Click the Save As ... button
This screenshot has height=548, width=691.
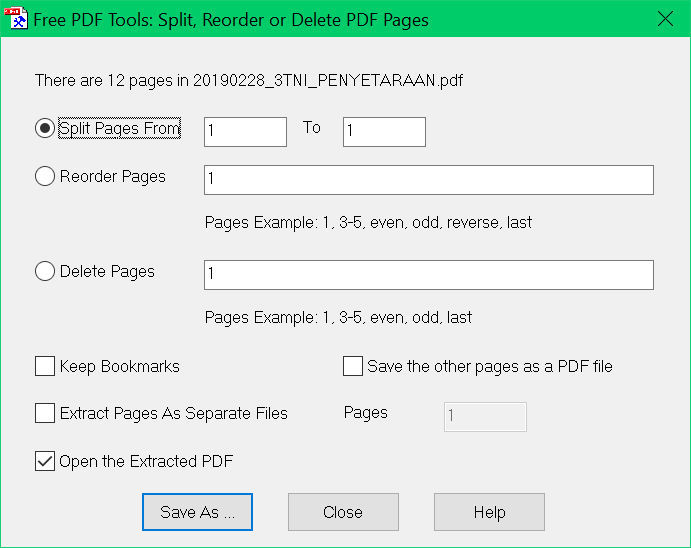[x=197, y=512]
